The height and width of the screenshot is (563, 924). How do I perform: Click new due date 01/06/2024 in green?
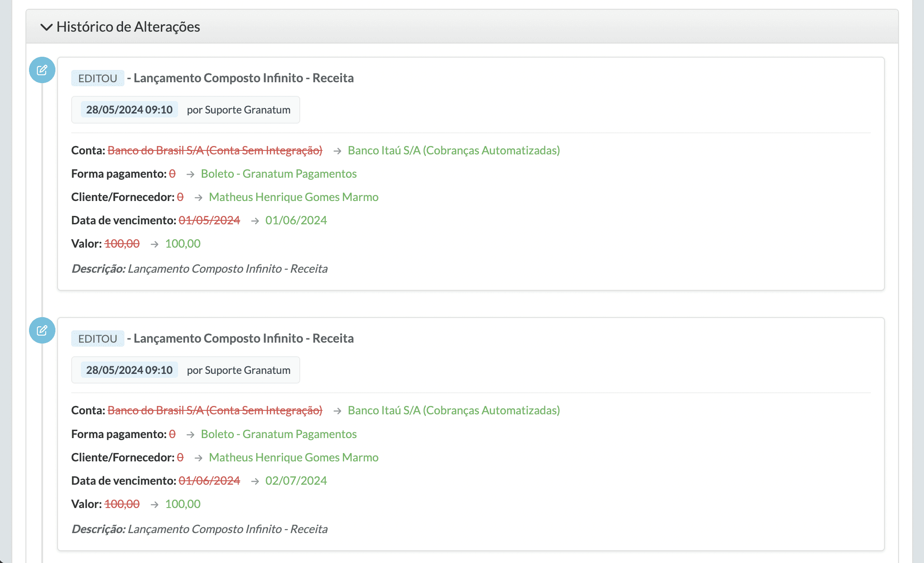click(x=296, y=220)
